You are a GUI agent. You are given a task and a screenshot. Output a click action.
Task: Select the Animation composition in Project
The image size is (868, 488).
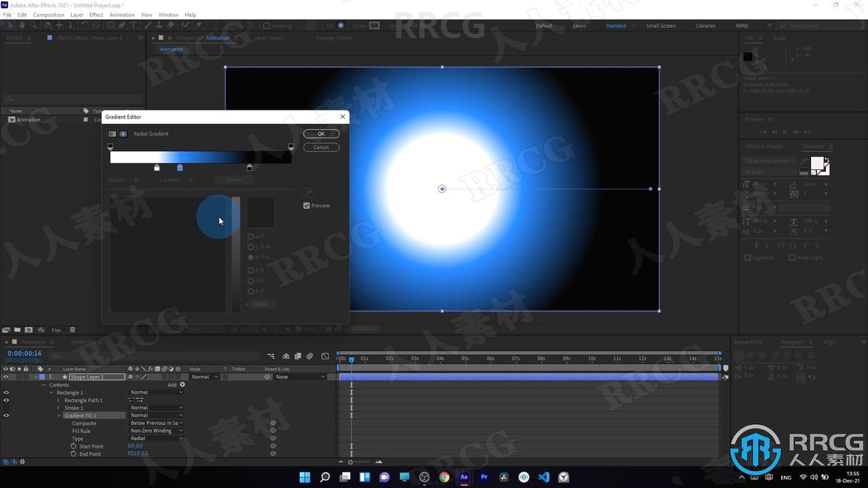point(28,120)
